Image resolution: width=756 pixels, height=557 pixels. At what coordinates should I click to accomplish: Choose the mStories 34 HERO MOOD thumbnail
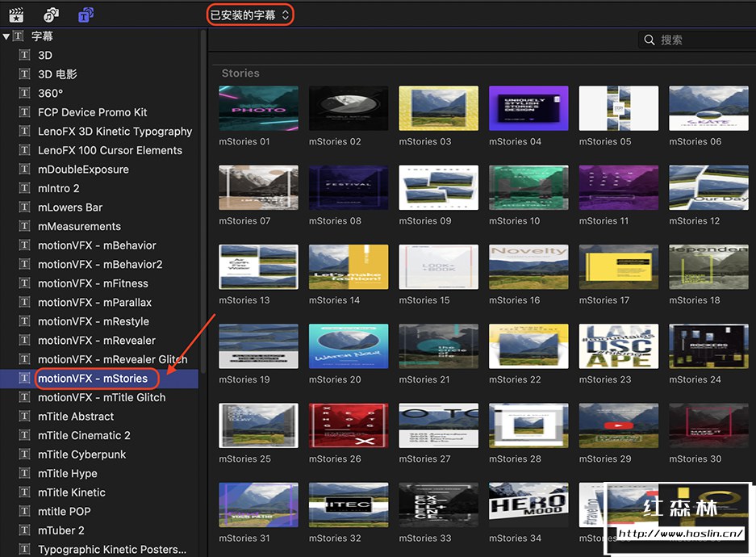528,505
